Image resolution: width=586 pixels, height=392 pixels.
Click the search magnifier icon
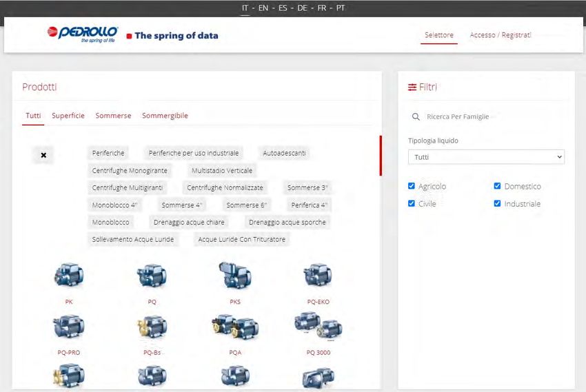(416, 117)
